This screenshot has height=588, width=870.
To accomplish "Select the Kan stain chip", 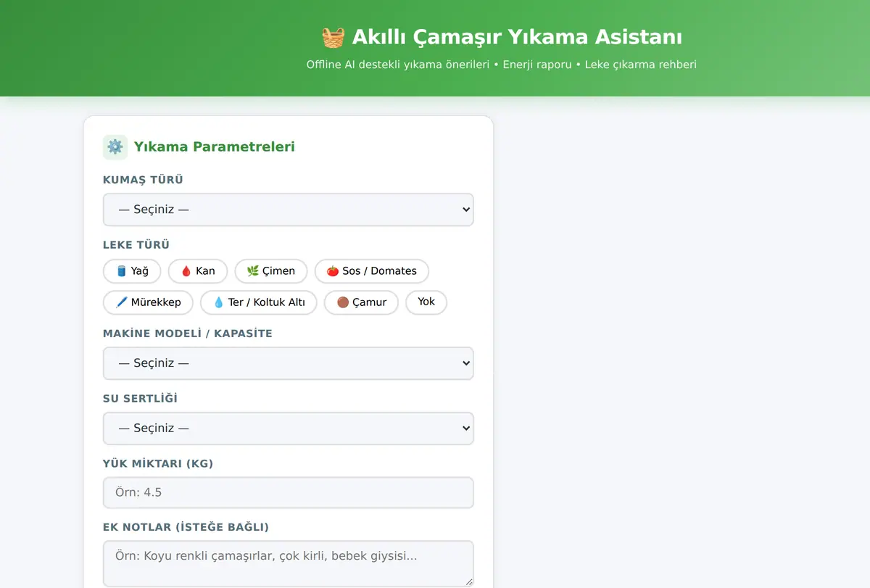I will (x=198, y=271).
